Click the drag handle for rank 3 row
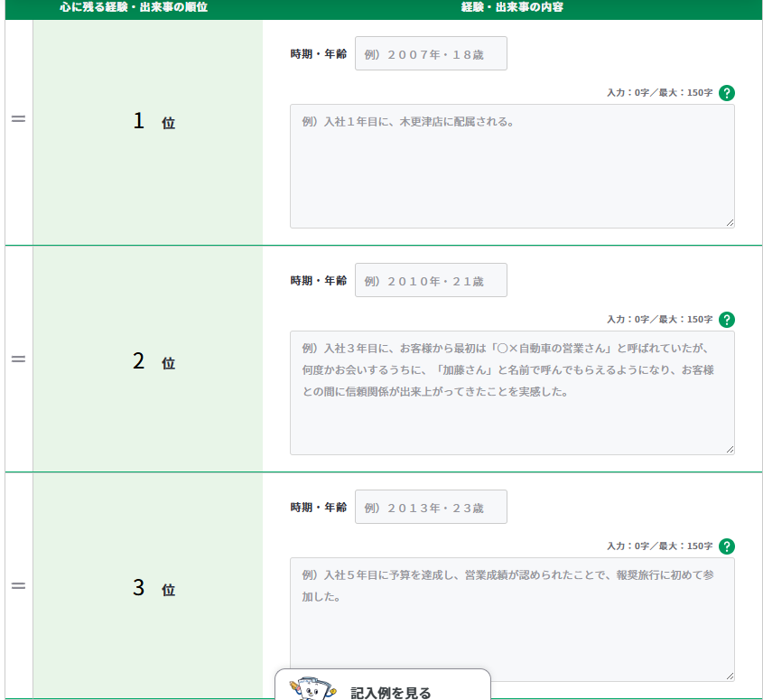 [18, 586]
